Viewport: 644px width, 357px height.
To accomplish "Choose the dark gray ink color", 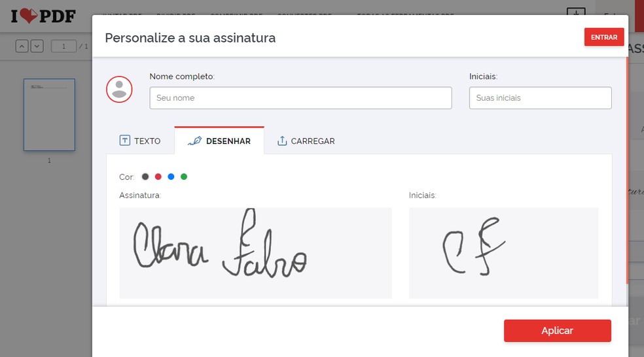I will 145,177.
